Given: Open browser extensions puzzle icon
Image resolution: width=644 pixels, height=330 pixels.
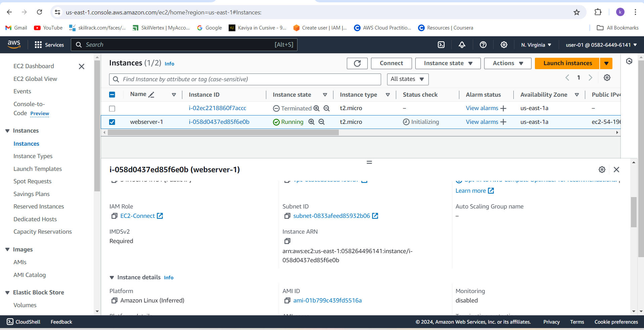Looking at the screenshot, I should pos(598,12).
